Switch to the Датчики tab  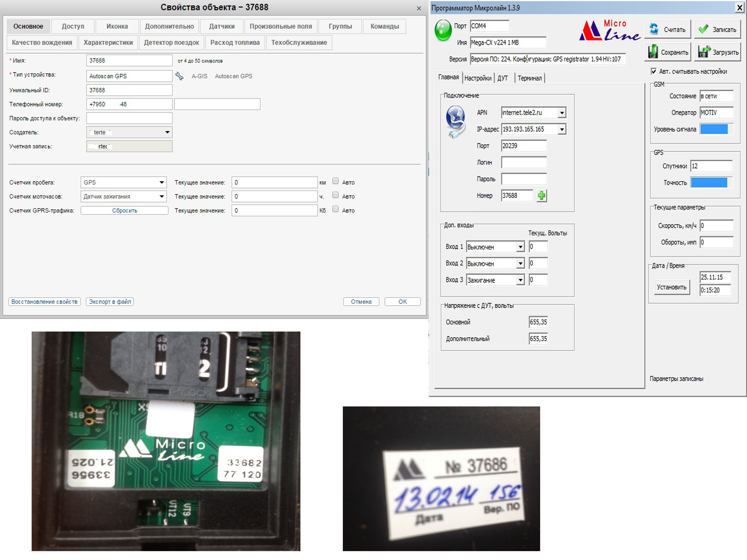pyautogui.click(x=221, y=26)
